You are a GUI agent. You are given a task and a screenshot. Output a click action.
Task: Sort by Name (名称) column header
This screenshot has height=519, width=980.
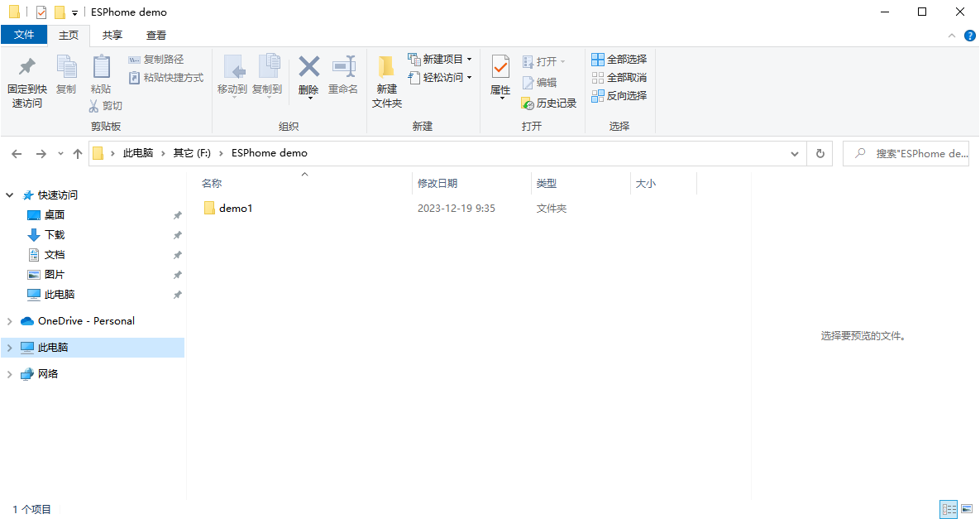click(212, 184)
